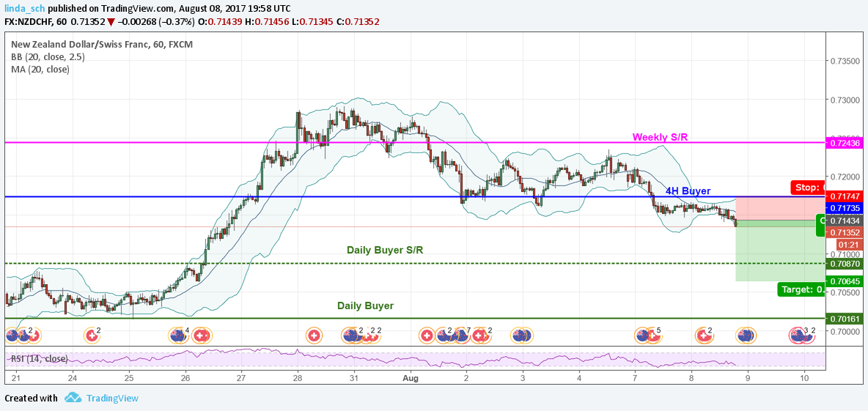Click the −0.00268 (−0.37%) change value
The width and height of the screenshot is (868, 411).
coord(155,22)
